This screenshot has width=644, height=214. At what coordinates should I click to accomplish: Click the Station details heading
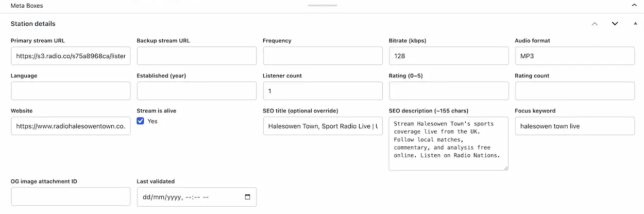coord(33,24)
